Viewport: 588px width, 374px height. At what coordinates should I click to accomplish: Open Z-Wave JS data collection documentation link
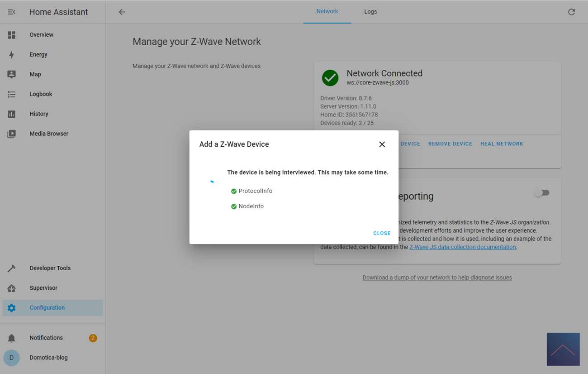462,247
